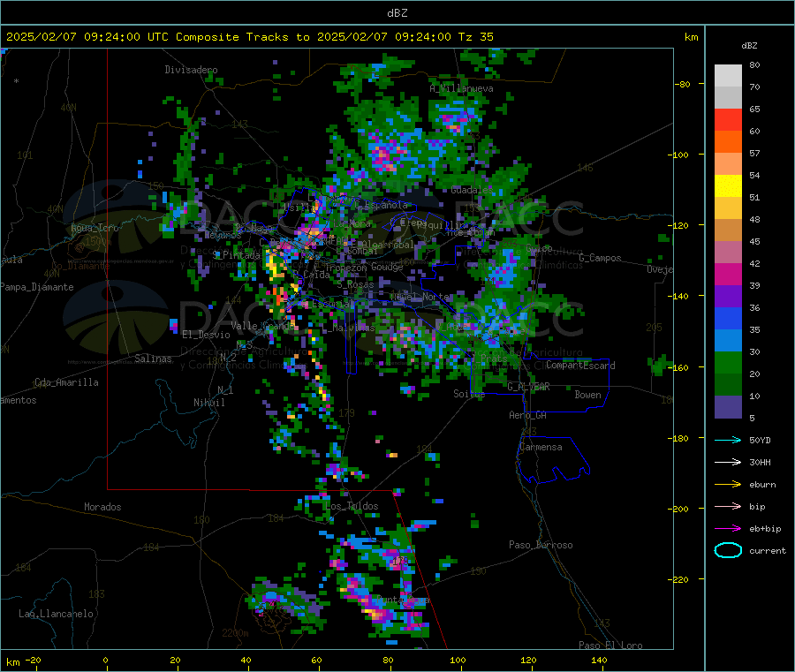Image resolution: width=795 pixels, height=672 pixels.
Task: Click the G_Campos map label
Action: (x=600, y=258)
